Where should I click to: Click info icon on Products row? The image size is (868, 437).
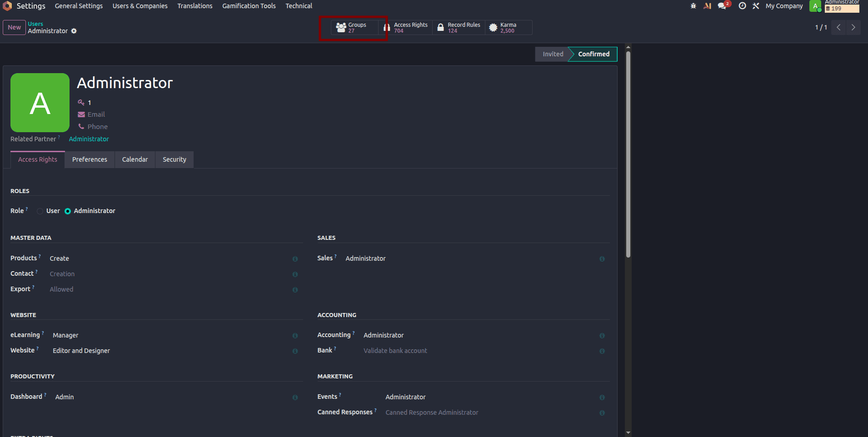[295, 259]
